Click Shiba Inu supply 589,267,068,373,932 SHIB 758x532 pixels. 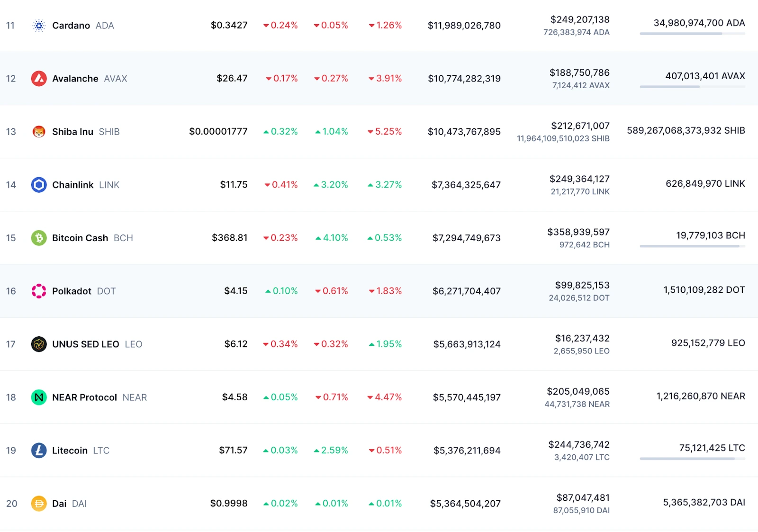pyautogui.click(x=686, y=130)
